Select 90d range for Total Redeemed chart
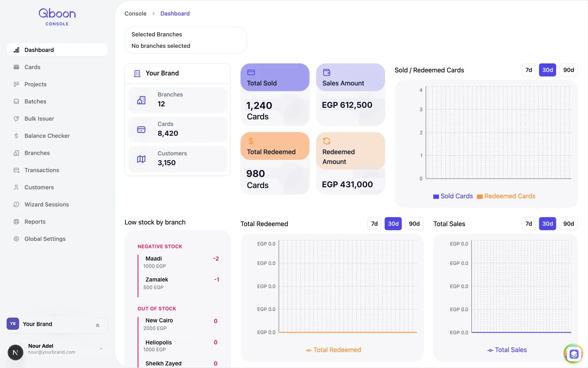Viewport: 588px width, 368px height. coord(414,224)
